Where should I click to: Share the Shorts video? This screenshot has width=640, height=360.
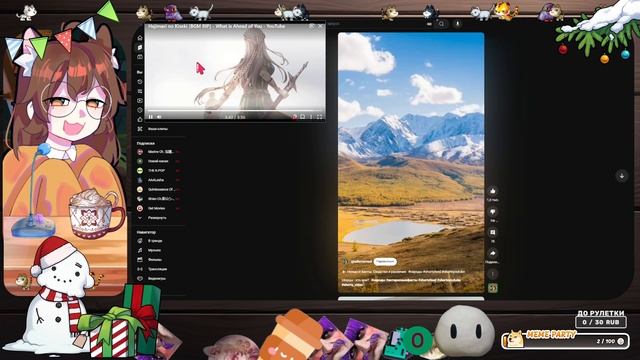pos(493,253)
